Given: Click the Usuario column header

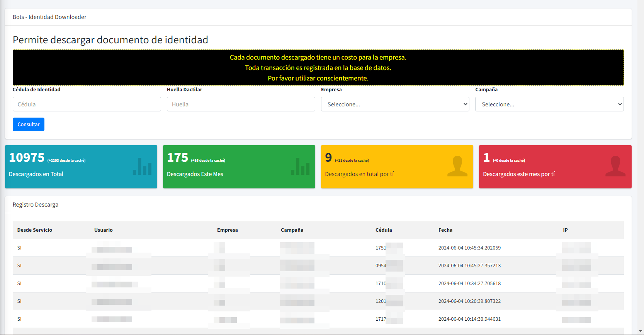Looking at the screenshot, I should 103,230.
